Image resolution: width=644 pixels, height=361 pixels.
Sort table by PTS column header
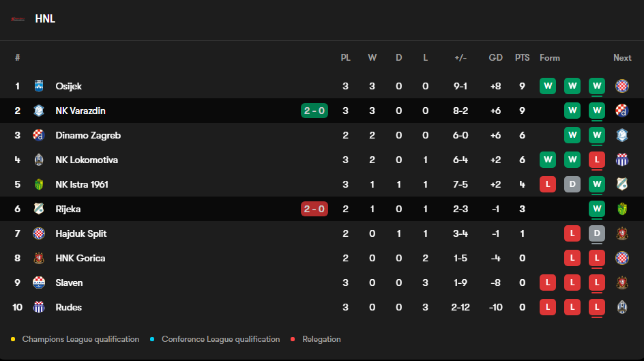pyautogui.click(x=522, y=58)
